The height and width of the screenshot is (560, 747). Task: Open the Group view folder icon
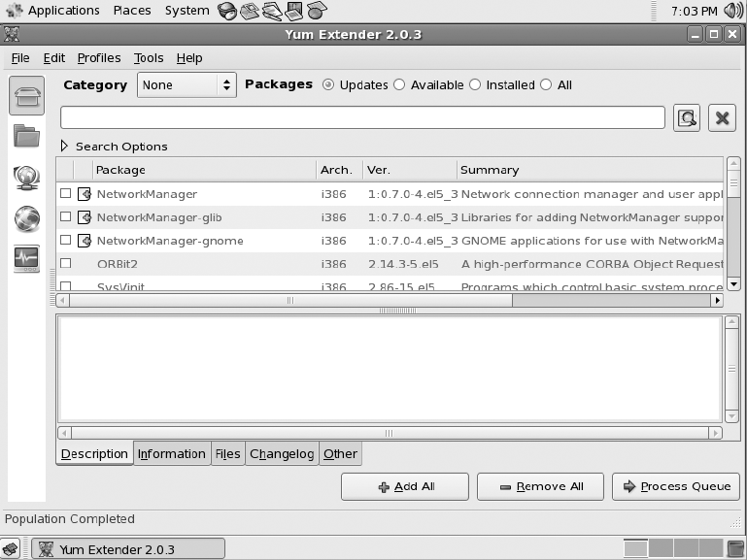pyautogui.click(x=26, y=136)
